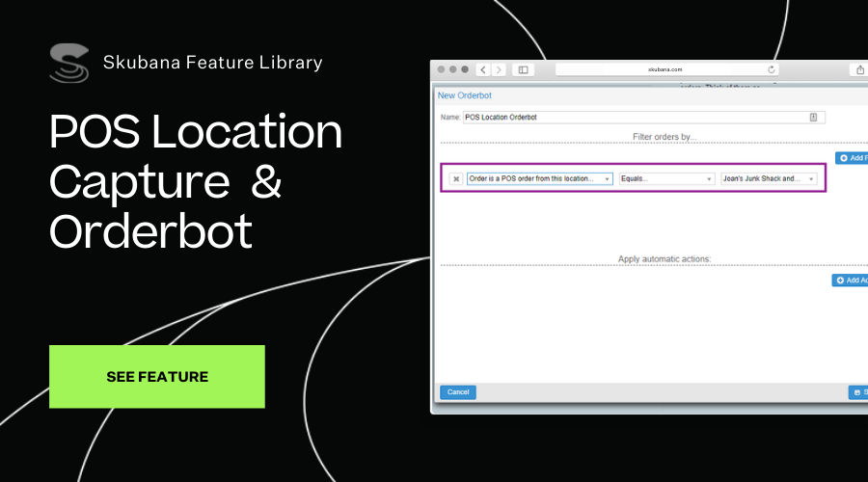Remove filter row with the X button

[x=455, y=178]
